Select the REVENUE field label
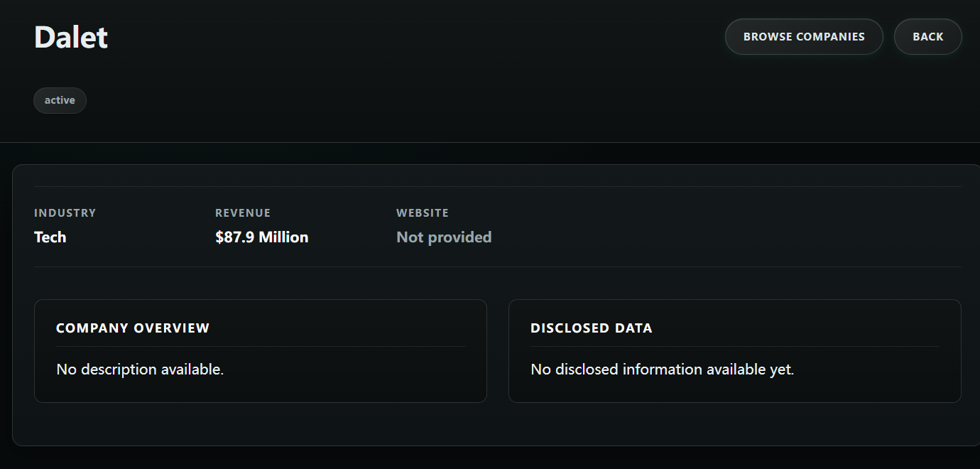The height and width of the screenshot is (469, 980). pos(243,212)
